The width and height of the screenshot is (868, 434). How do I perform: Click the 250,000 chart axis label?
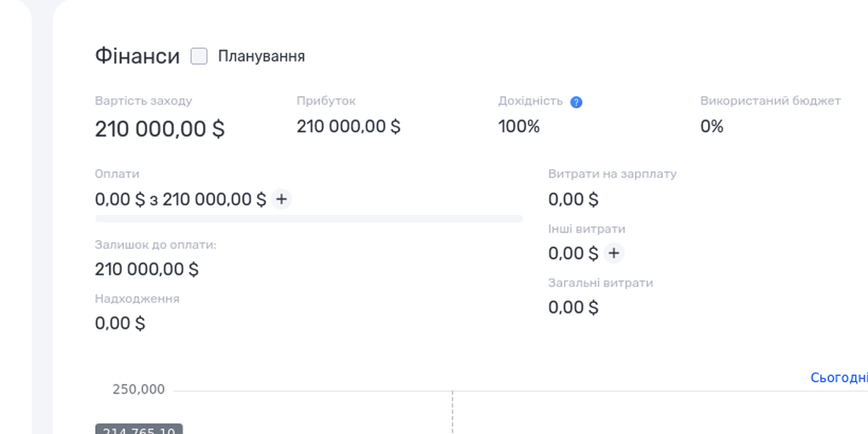[138, 389]
